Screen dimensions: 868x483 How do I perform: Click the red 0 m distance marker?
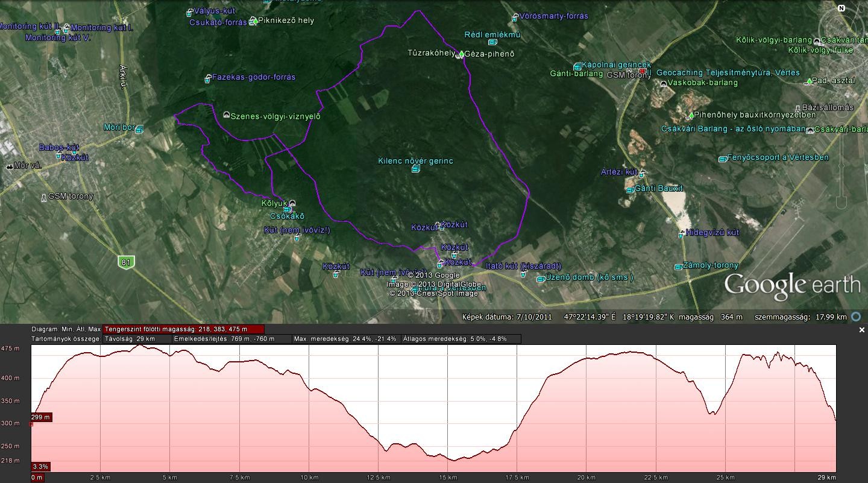tap(37, 478)
